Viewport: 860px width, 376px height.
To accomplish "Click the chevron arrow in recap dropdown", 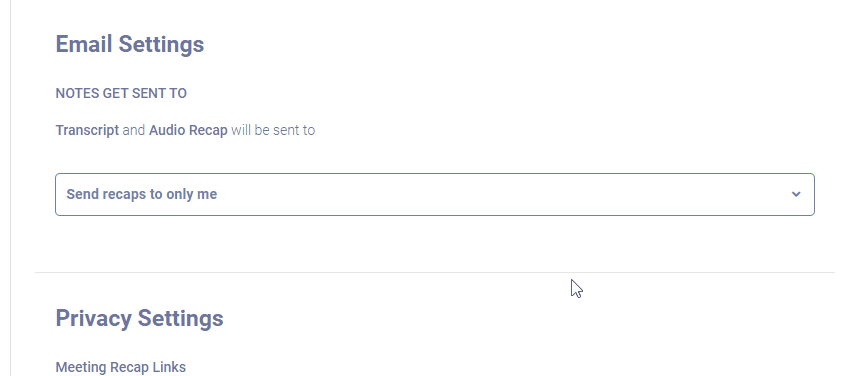I will coord(796,194).
